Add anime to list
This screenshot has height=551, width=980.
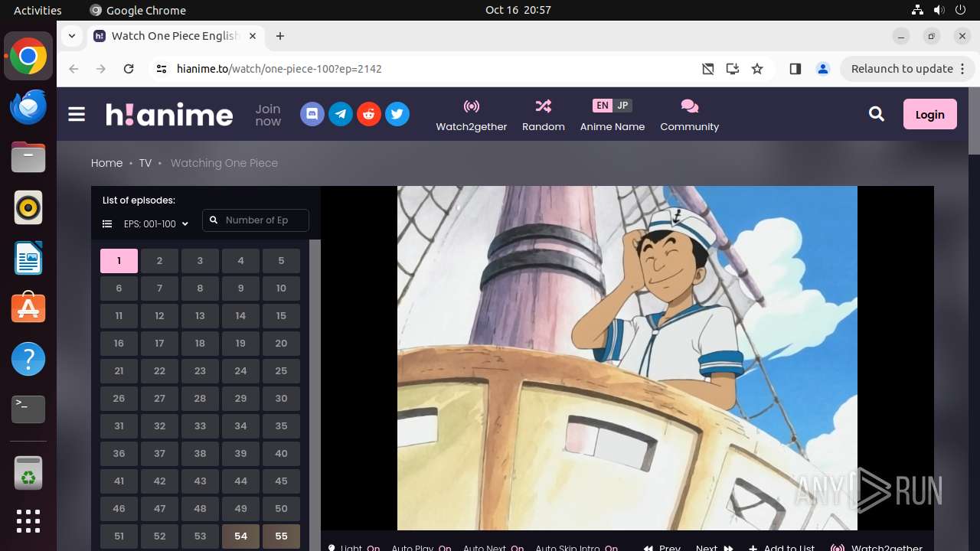(x=782, y=548)
